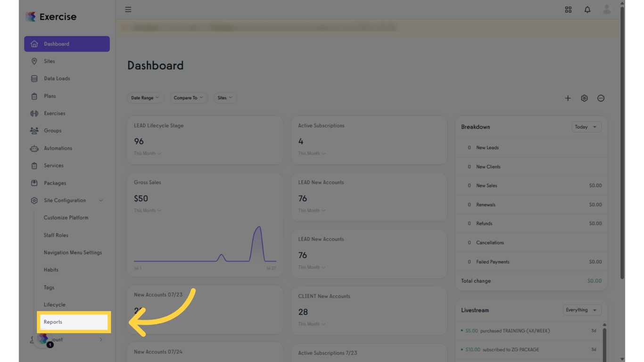This screenshot has height=362, width=644.
Task: Click the notification bell icon
Action: coord(587,9)
